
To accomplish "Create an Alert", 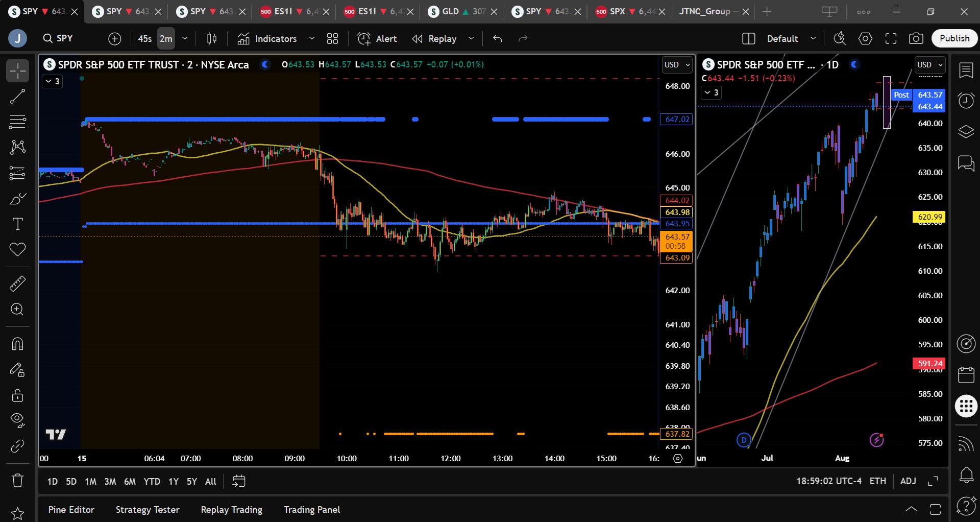I will (377, 39).
